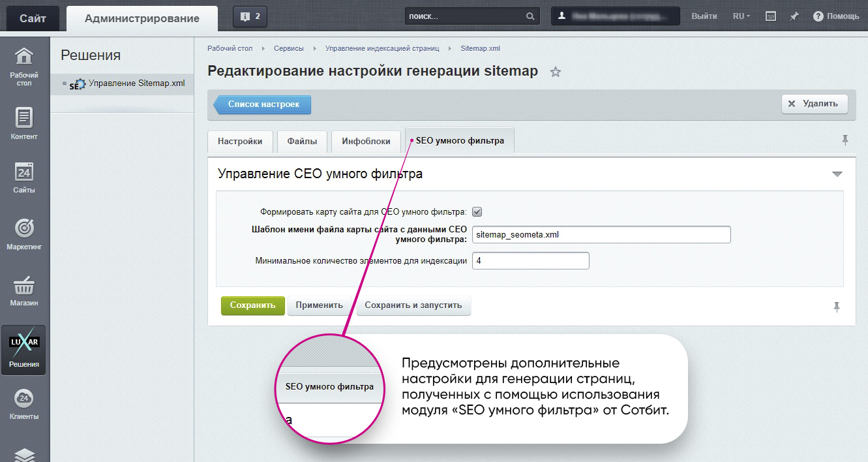Collapse Управление СЕО умного фильтра section
The width and height of the screenshot is (868, 462).
(x=837, y=174)
